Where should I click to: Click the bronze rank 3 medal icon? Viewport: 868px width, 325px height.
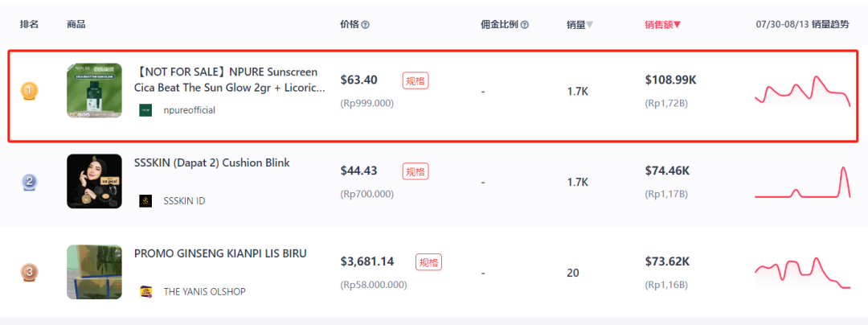pyautogui.click(x=30, y=273)
